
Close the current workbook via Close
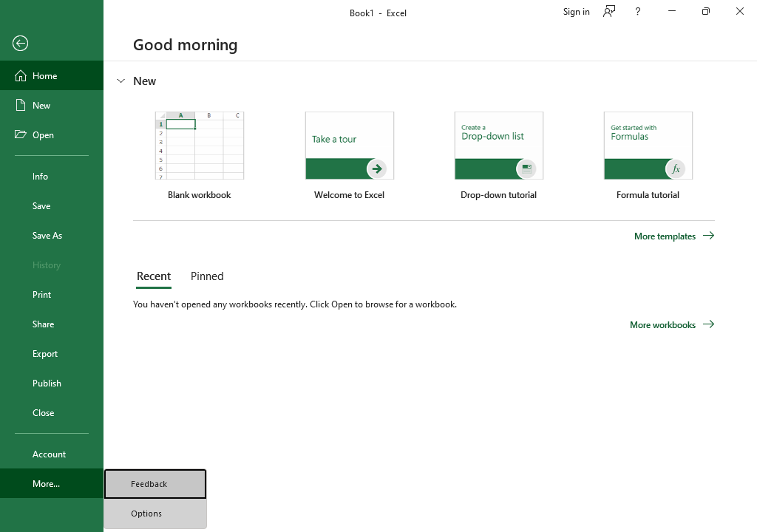(x=52, y=413)
